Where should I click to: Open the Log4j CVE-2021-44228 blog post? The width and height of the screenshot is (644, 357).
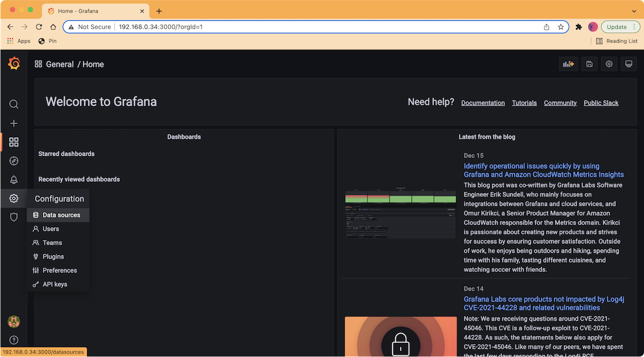click(x=544, y=303)
